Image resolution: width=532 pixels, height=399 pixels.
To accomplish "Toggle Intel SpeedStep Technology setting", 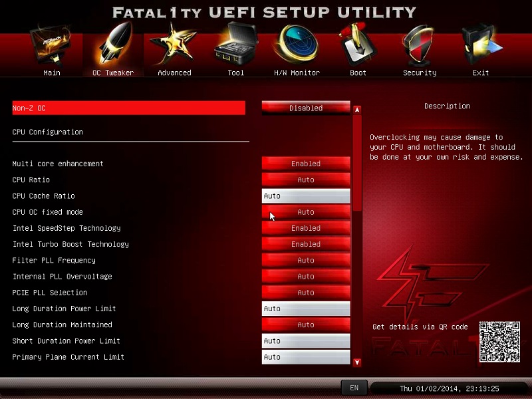I will click(x=306, y=228).
